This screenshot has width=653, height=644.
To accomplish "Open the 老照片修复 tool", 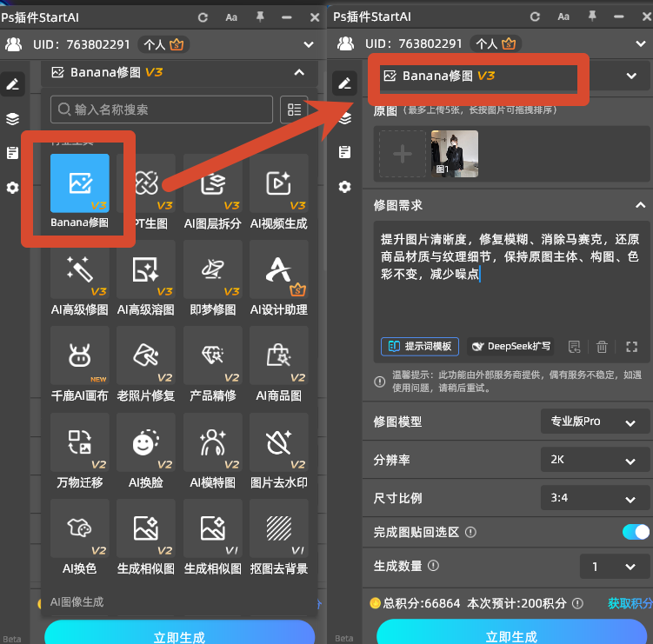I will pyautogui.click(x=146, y=355).
